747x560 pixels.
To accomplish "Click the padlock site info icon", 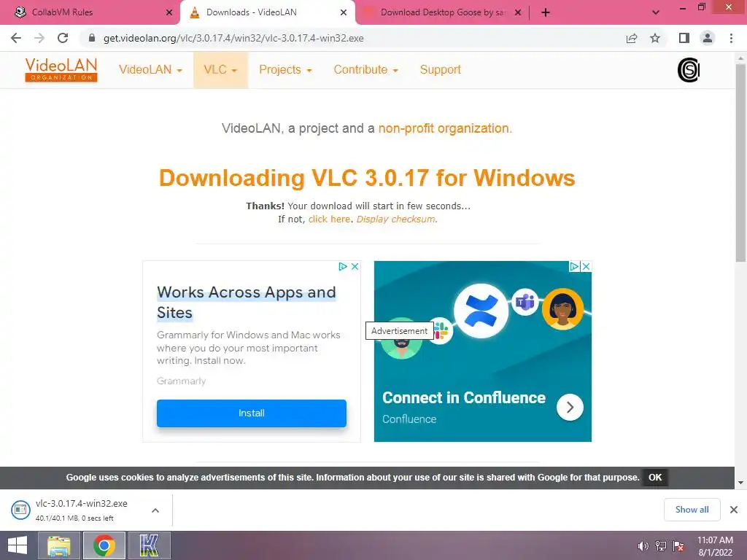I will point(92,38).
